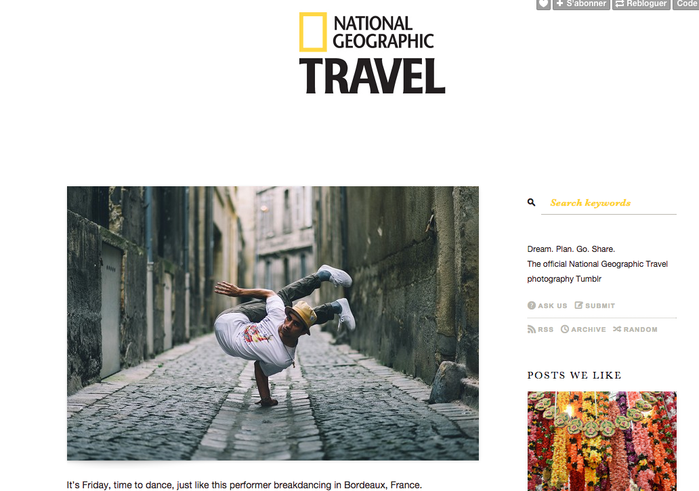Open the breakdancer photo post
Image resolution: width=699 pixels, height=491 pixels.
[273, 323]
